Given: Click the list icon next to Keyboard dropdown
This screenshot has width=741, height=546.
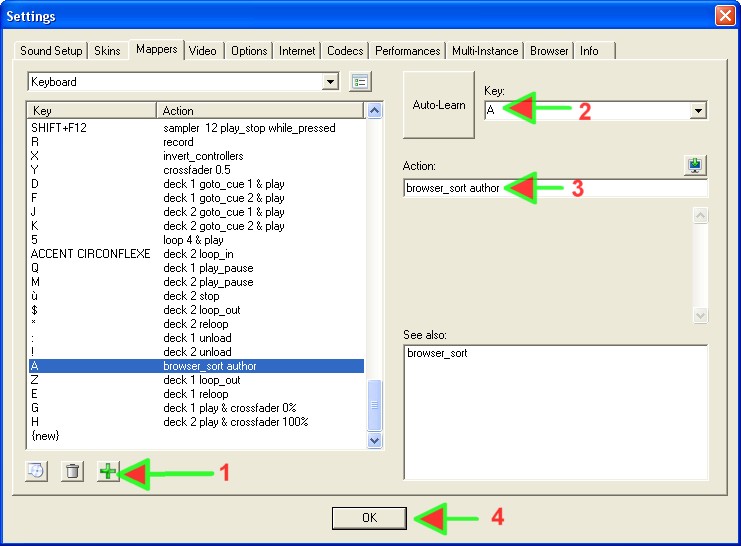Looking at the screenshot, I should (x=361, y=82).
